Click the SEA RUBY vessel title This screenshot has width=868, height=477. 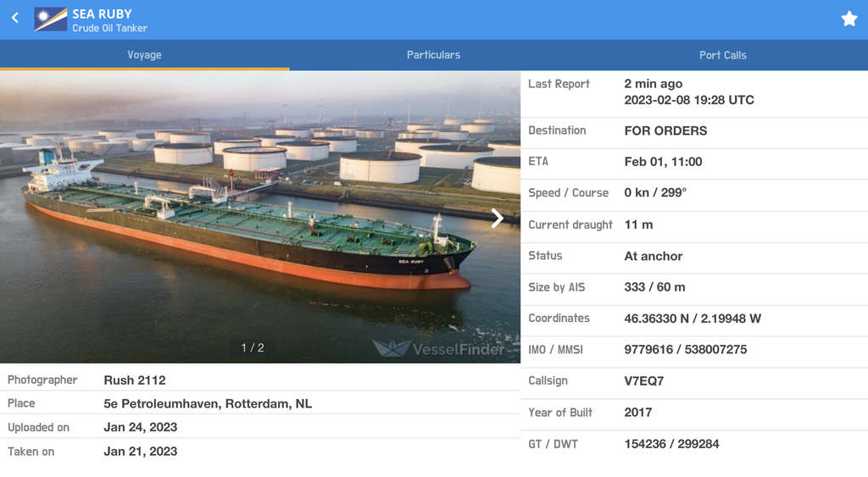[103, 14]
